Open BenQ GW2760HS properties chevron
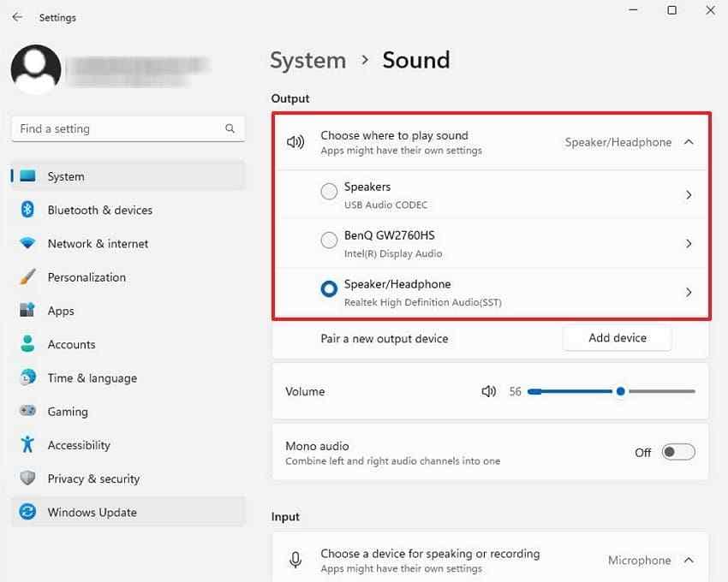 click(689, 244)
